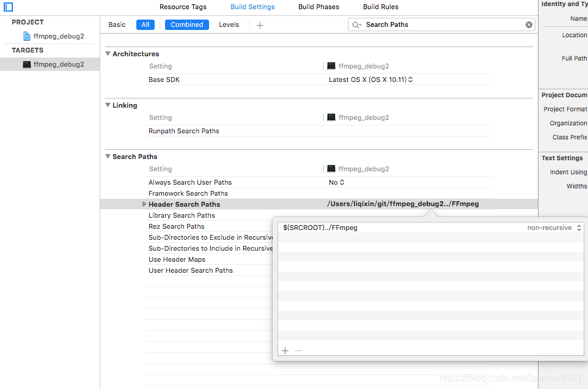Image resolution: width=588 pixels, height=389 pixels.
Task: Open search options magnifier menu
Action: pyautogui.click(x=356, y=24)
